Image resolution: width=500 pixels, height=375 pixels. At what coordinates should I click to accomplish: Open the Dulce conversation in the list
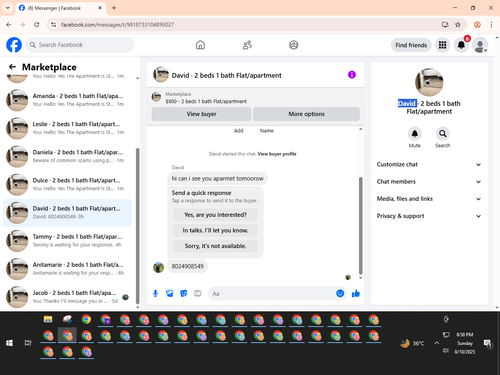click(67, 184)
